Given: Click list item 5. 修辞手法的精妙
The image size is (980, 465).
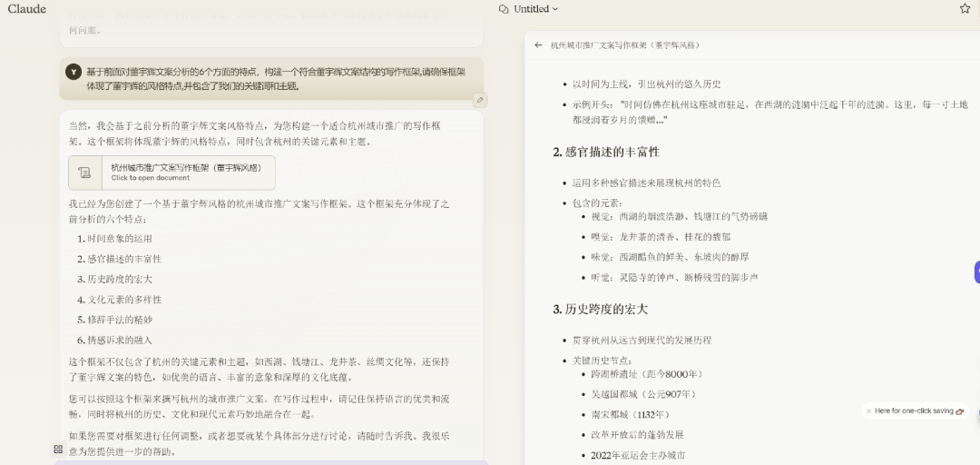Looking at the screenshot, I should (x=115, y=320).
